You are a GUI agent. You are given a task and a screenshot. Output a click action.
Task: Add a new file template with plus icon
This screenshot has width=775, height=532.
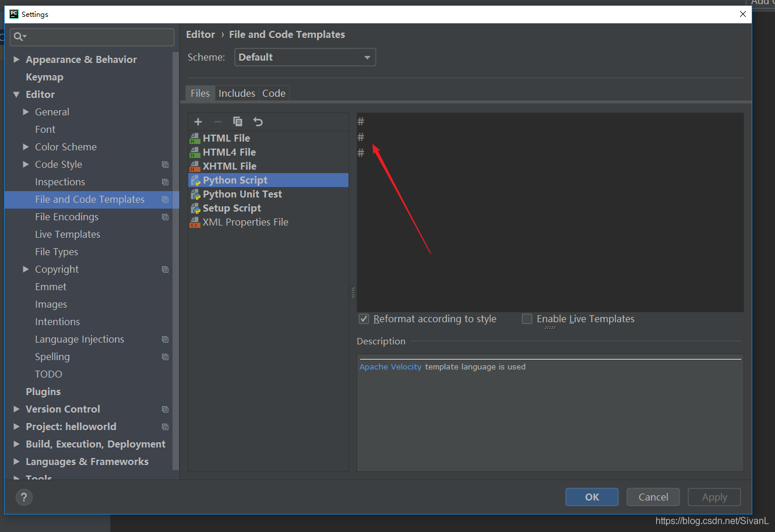tap(198, 122)
